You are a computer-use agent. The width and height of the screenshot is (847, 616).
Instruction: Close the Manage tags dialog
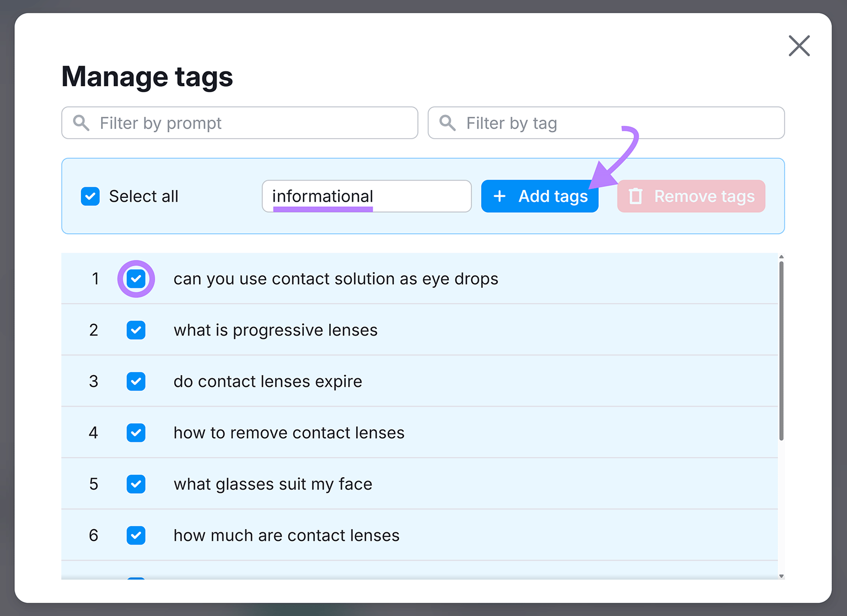coord(799,46)
